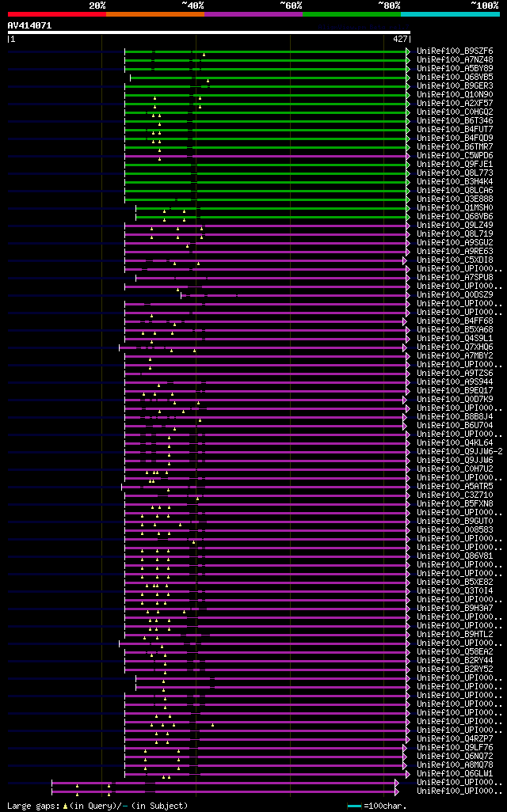
Task: Select the UniRef100_A2XF57 label
Action: (455, 104)
